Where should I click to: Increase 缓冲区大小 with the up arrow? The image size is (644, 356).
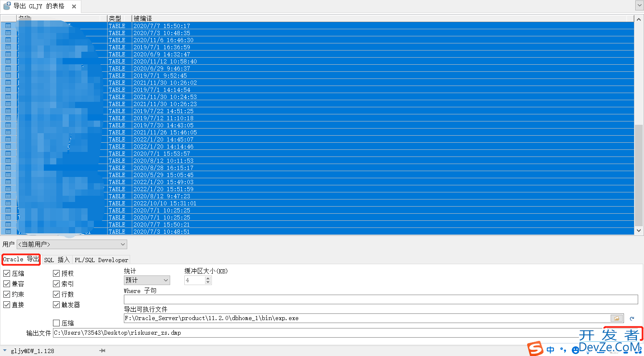point(208,278)
